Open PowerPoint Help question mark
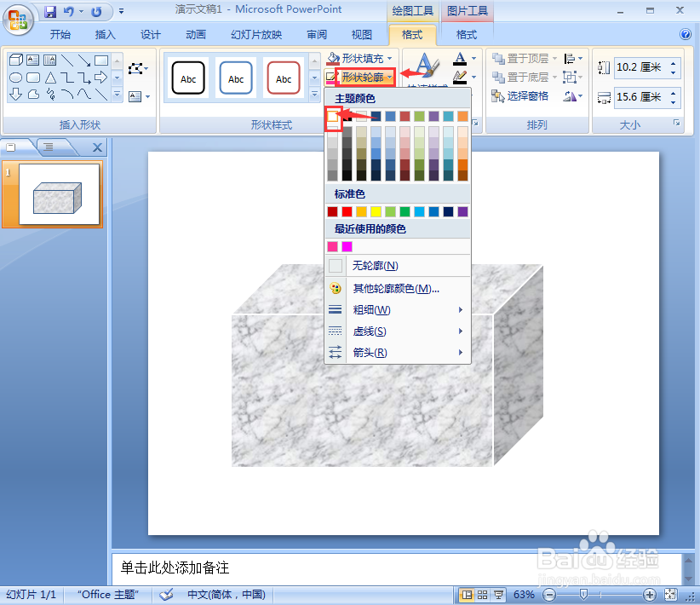This screenshot has height=605, width=700. (x=686, y=34)
